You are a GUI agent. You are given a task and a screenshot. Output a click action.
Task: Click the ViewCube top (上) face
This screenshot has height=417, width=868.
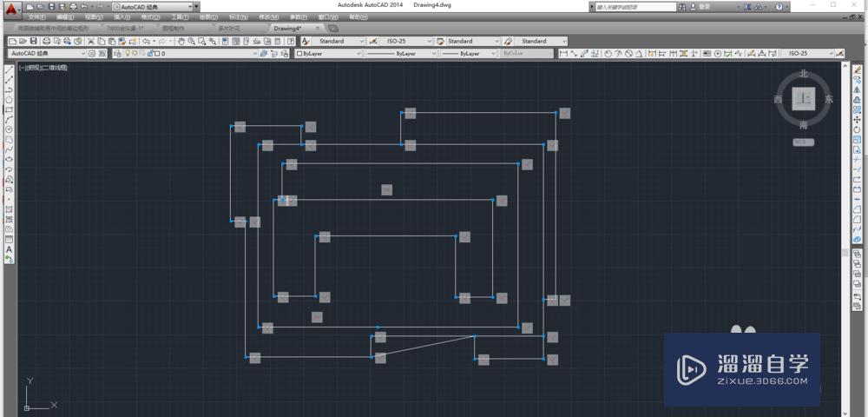click(x=803, y=99)
